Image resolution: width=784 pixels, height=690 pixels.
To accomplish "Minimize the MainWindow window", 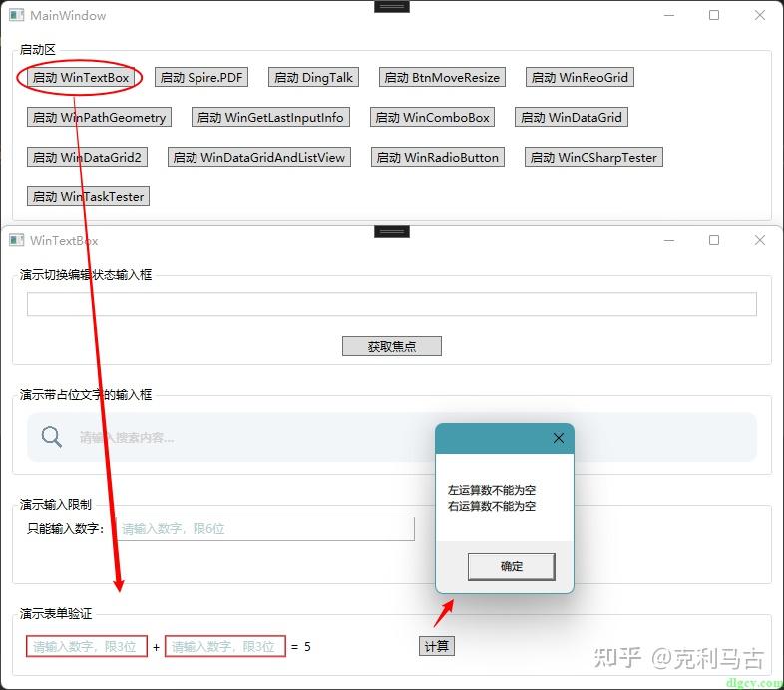I will point(669,15).
